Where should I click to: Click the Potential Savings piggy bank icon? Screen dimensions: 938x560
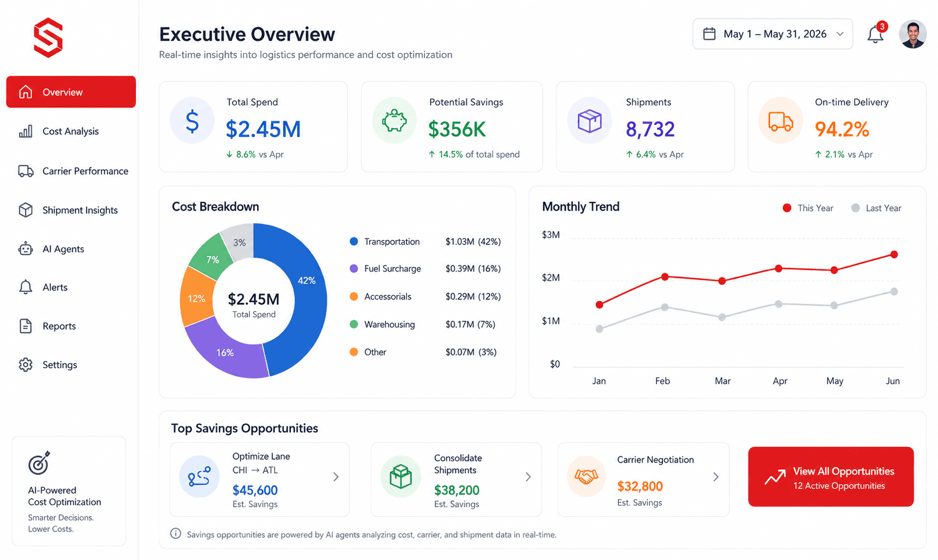coord(395,121)
